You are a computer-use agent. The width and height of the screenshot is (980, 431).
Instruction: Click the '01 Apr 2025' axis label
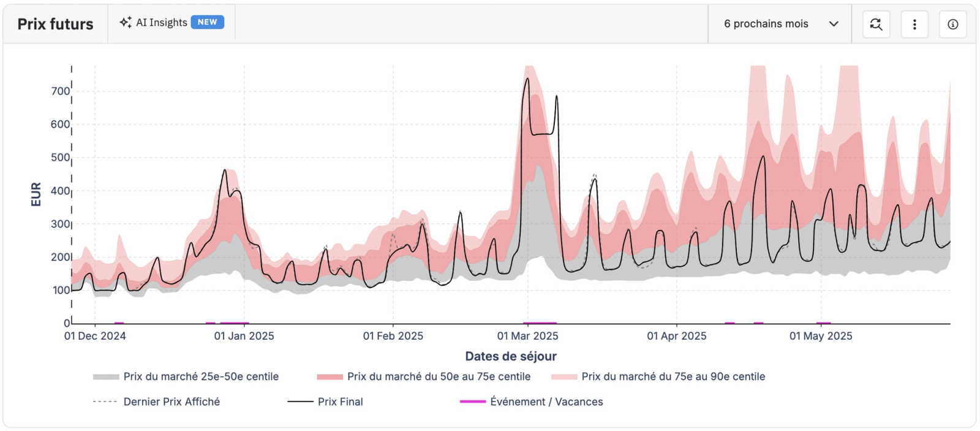(x=677, y=336)
